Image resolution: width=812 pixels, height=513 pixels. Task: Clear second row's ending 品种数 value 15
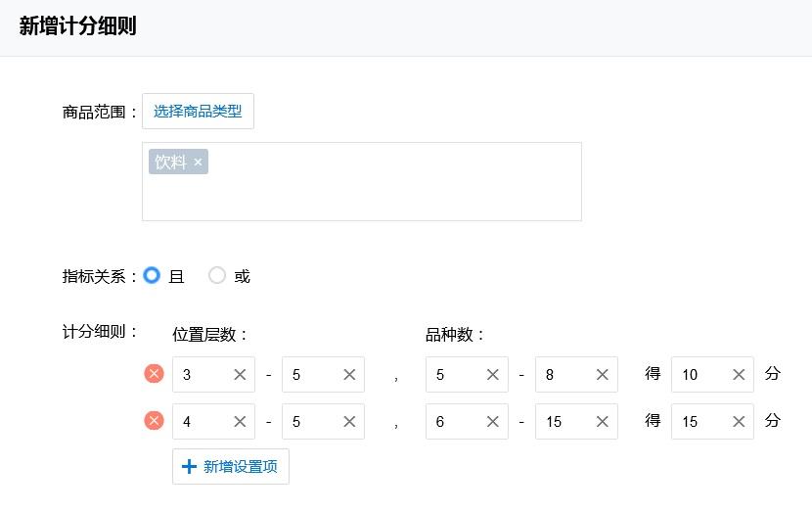tap(603, 421)
